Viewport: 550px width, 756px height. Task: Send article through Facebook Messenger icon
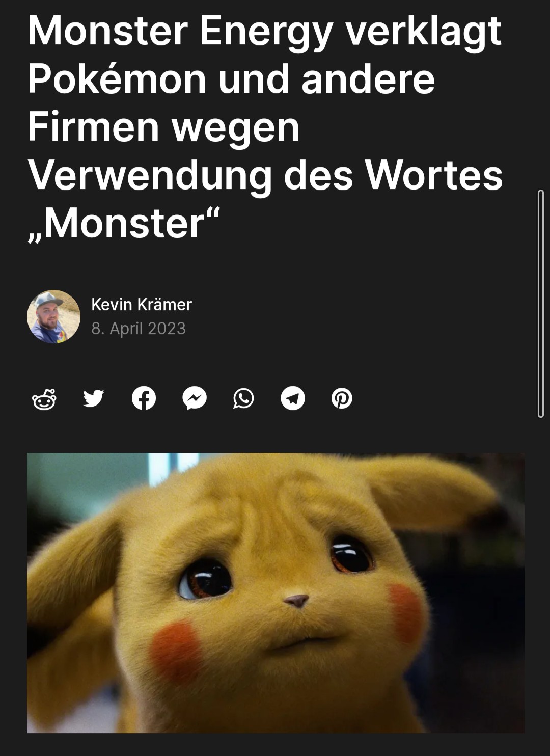coord(195,398)
